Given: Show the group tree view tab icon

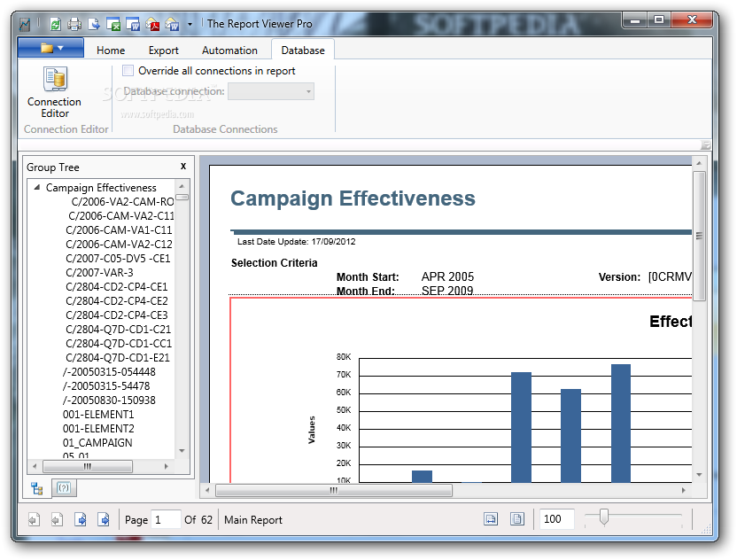Looking at the screenshot, I should [36, 488].
